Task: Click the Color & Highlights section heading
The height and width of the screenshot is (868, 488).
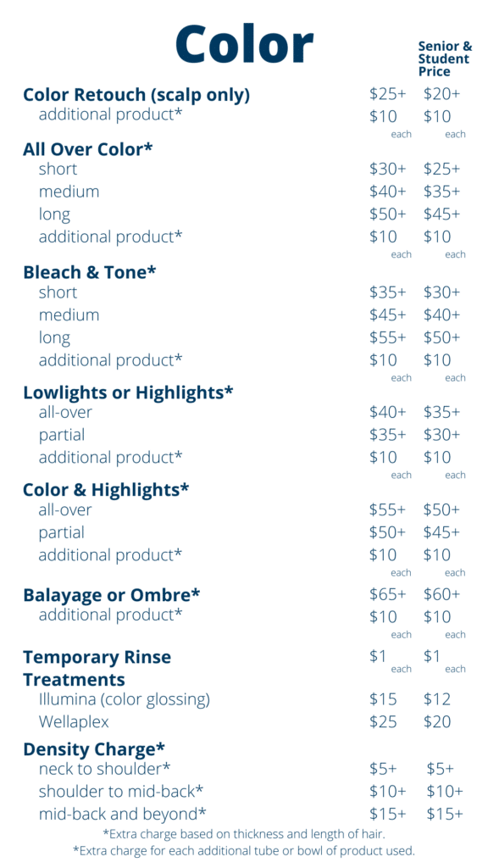Action: tap(106, 490)
